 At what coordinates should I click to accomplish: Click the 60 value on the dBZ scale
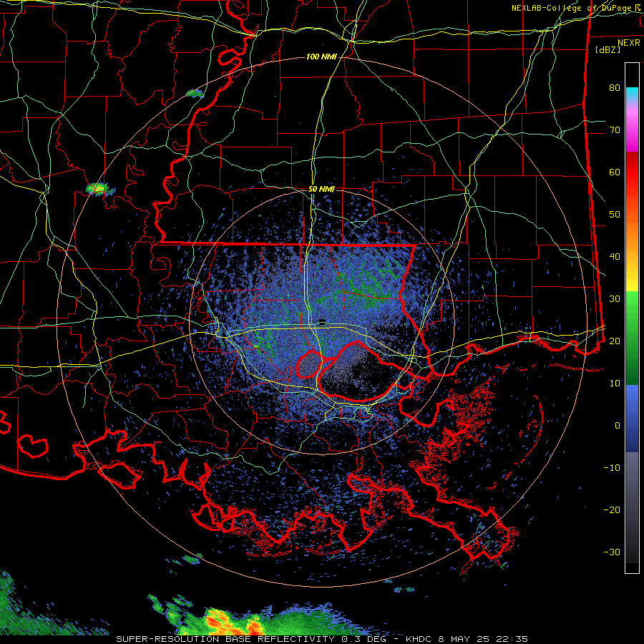[x=615, y=172]
